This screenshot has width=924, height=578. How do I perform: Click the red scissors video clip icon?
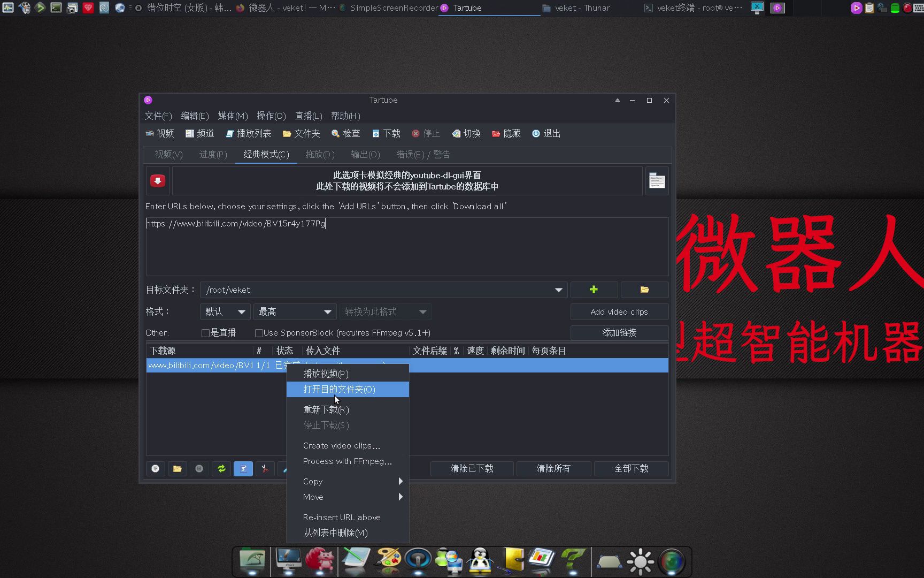pyautogui.click(x=265, y=468)
